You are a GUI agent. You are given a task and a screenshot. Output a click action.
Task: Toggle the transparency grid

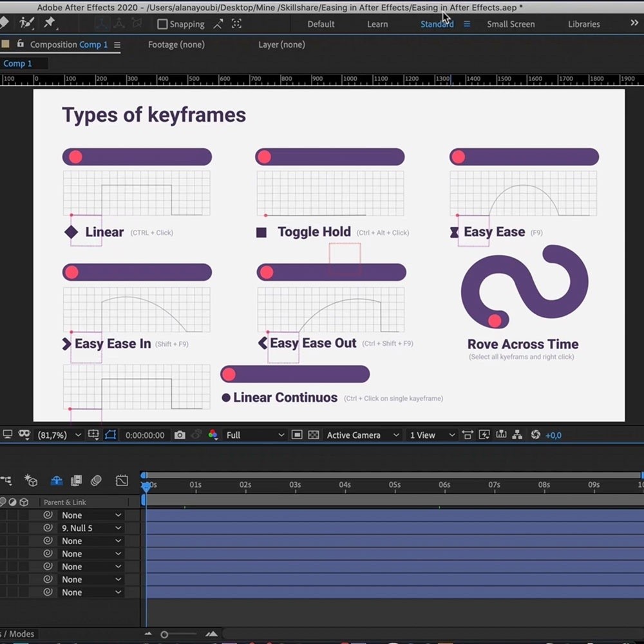click(x=314, y=435)
